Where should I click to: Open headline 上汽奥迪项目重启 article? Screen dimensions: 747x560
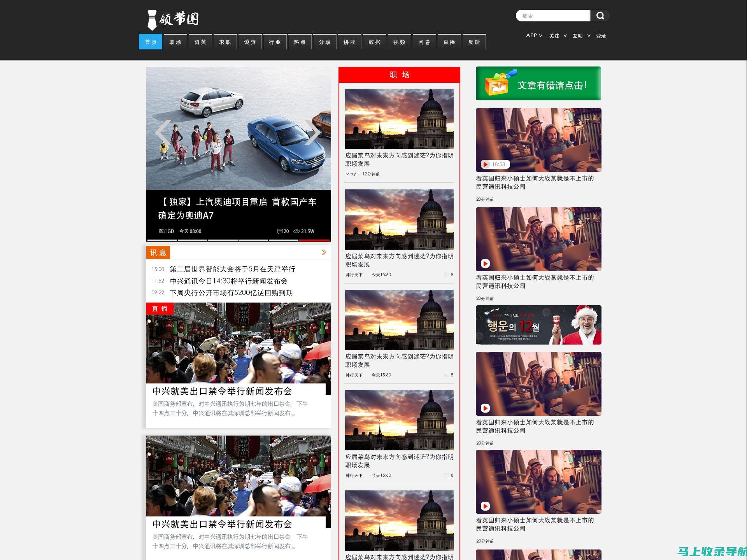point(237,208)
